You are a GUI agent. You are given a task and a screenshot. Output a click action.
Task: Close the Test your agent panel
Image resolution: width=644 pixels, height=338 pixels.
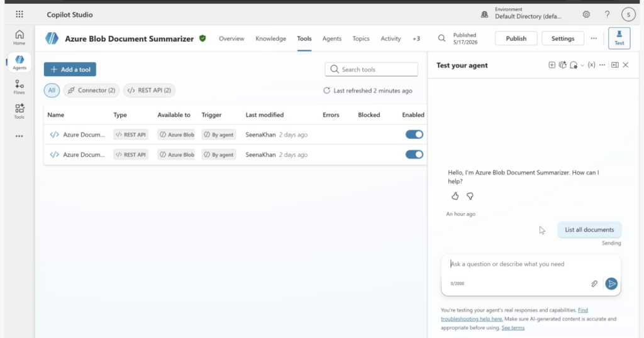pos(626,65)
